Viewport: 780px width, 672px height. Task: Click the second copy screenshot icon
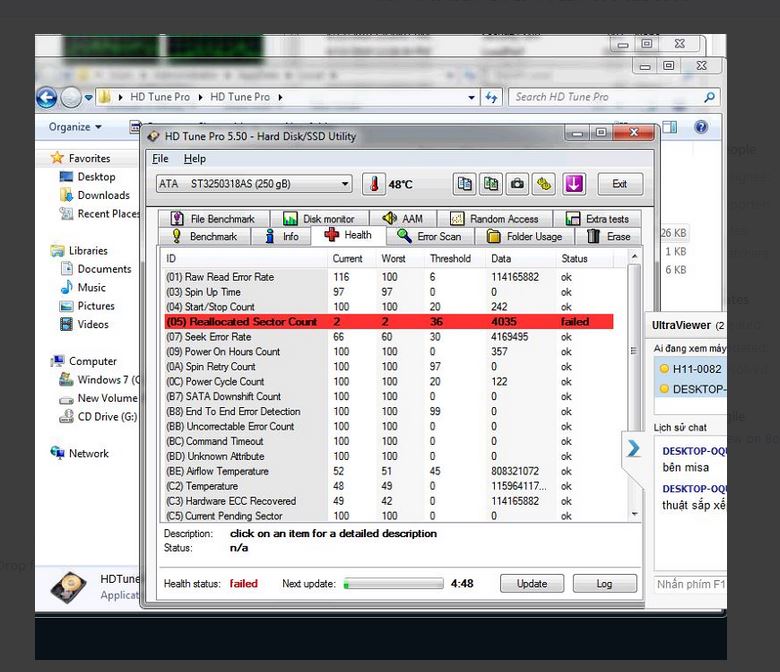coord(490,184)
